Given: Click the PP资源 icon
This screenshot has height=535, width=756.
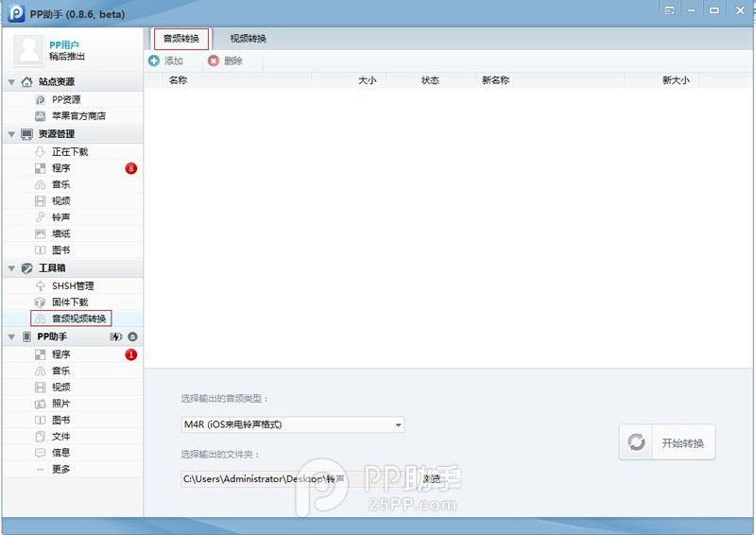Looking at the screenshot, I should [x=41, y=100].
